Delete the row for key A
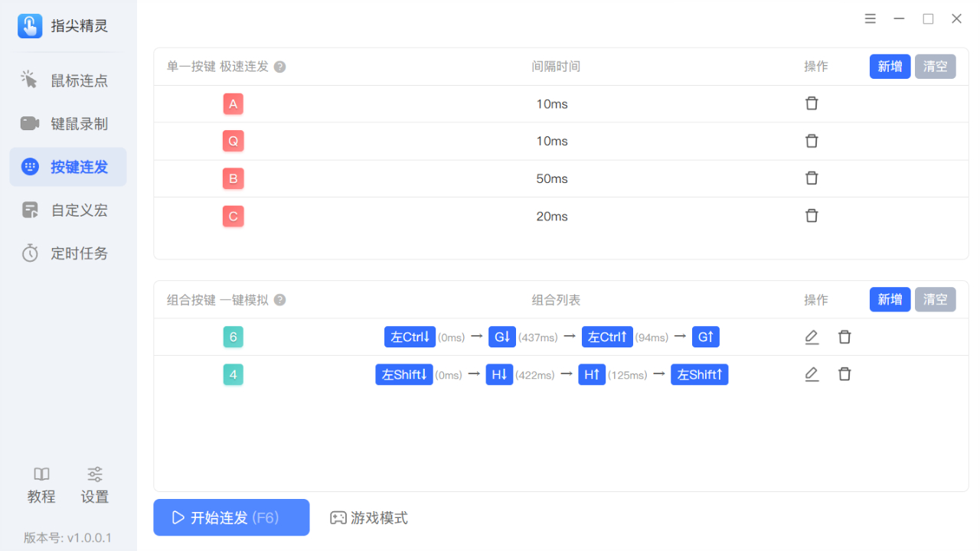 click(x=812, y=103)
